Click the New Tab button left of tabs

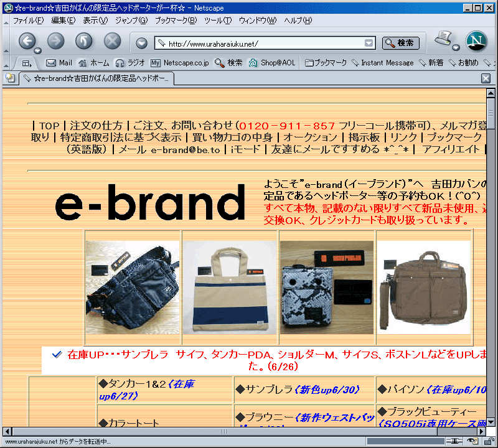pos(10,78)
